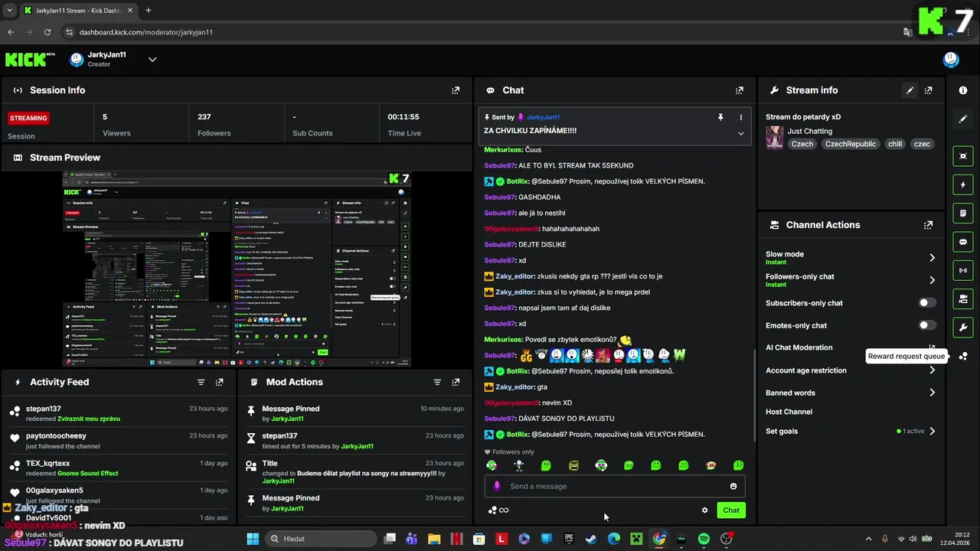Toggle the channel actions sidebar icon
This screenshot has width=980, height=551.
click(963, 298)
